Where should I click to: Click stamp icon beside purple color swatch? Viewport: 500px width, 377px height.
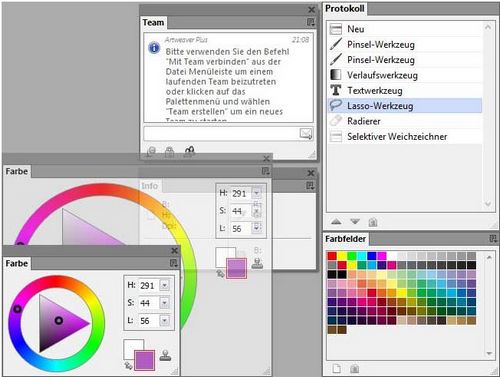pos(165,356)
